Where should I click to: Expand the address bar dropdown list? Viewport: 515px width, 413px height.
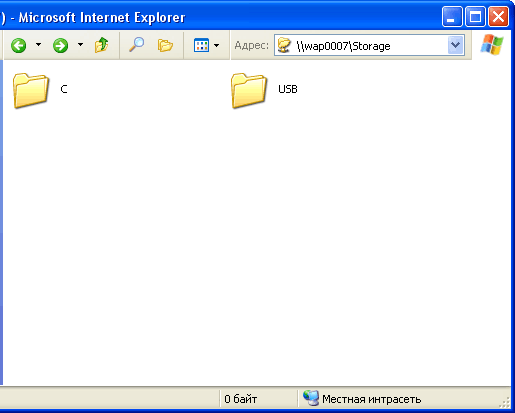click(x=455, y=45)
